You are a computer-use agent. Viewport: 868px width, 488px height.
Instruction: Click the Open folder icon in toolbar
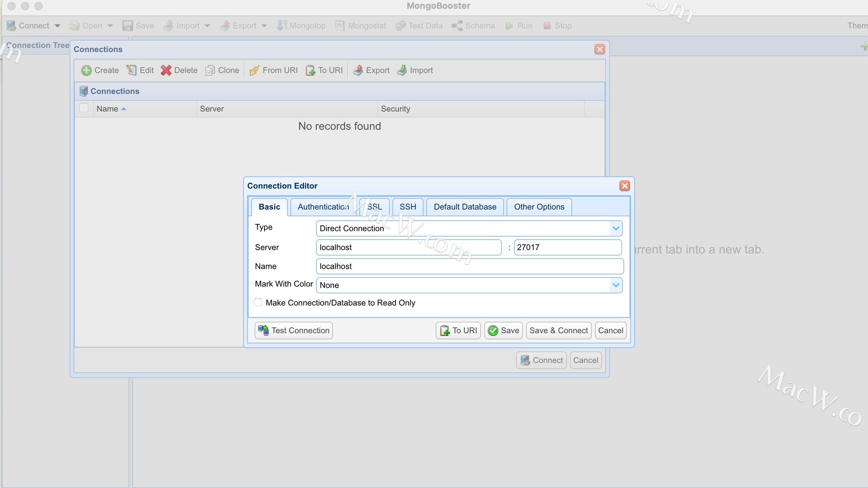pos(74,26)
